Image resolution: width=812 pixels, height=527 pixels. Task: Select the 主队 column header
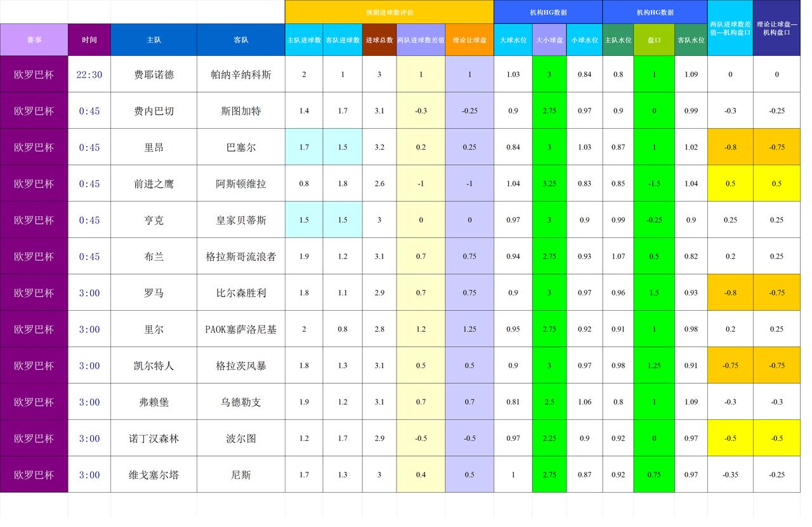(154, 39)
